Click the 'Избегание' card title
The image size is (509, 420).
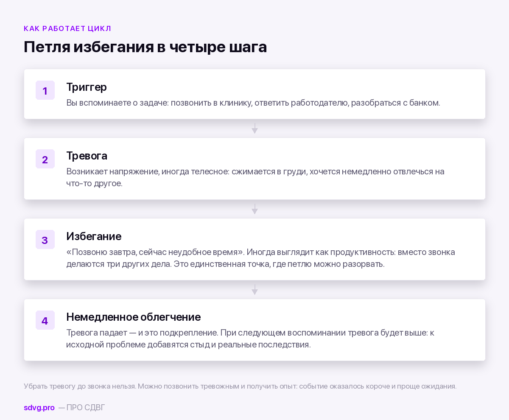94,236
